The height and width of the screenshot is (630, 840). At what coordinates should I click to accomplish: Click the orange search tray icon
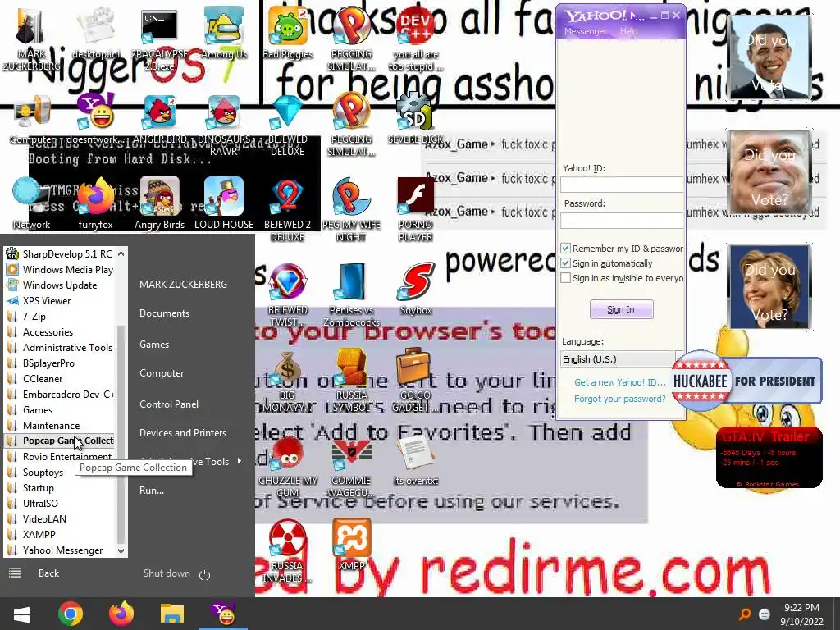point(745,614)
